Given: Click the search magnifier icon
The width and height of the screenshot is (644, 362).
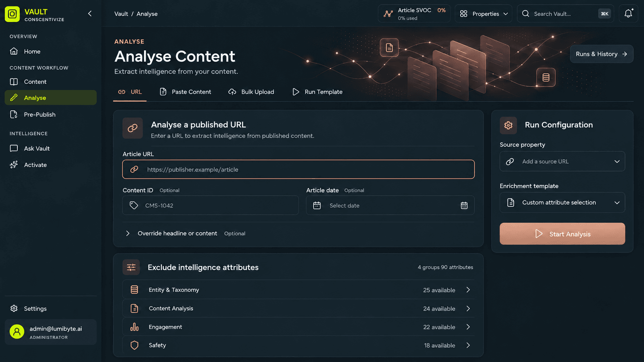Looking at the screenshot, I should coord(525,14).
